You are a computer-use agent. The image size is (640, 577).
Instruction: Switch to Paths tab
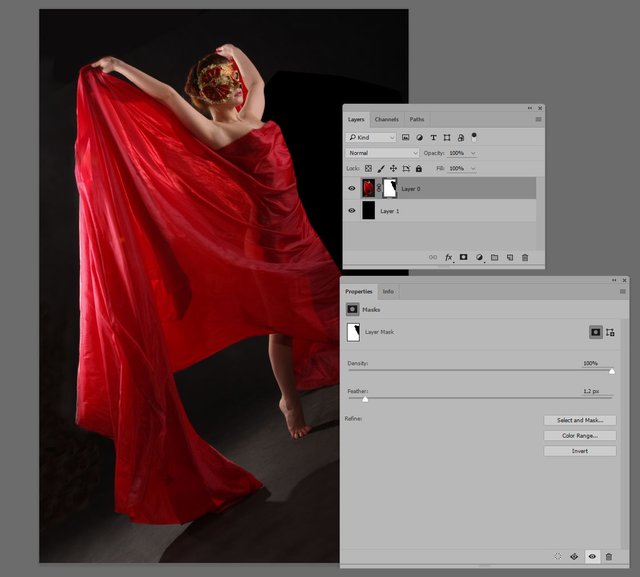417,120
